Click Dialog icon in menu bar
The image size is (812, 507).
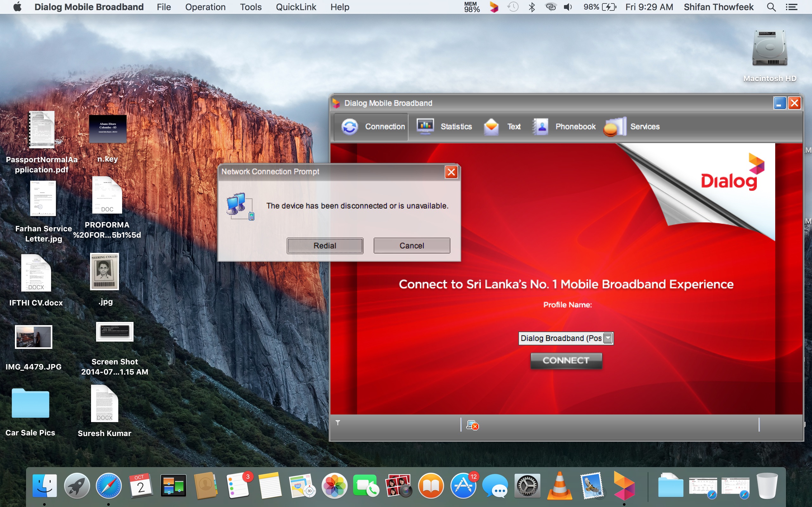point(494,7)
